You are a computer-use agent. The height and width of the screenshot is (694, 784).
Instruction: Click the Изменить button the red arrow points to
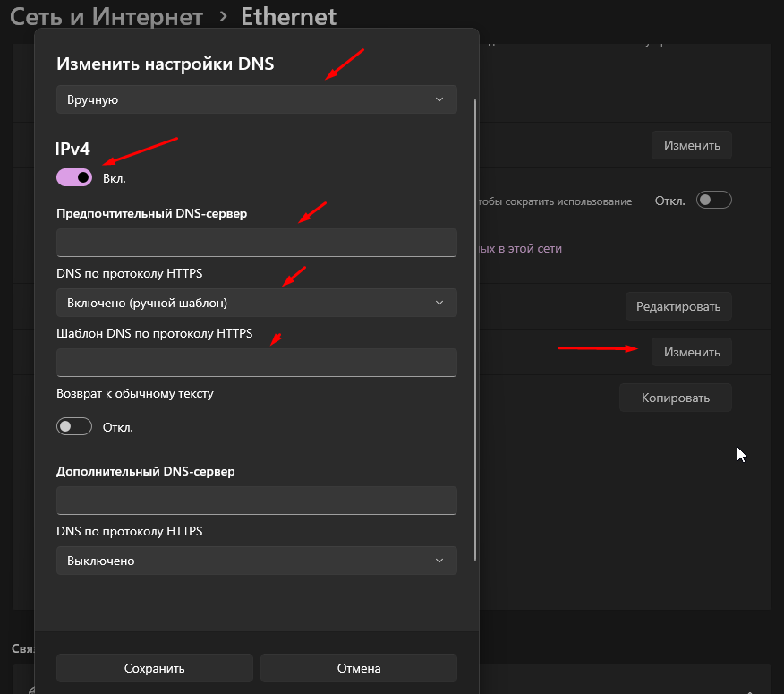(691, 352)
